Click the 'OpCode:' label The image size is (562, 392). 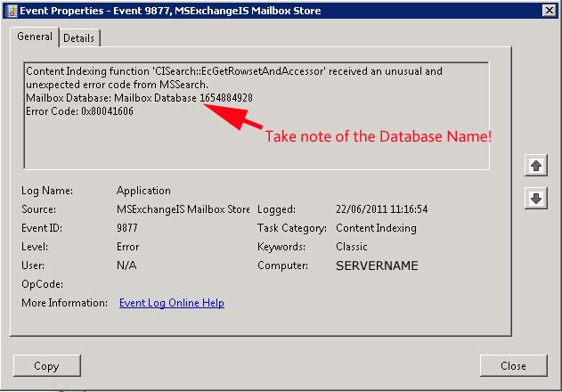(42, 284)
